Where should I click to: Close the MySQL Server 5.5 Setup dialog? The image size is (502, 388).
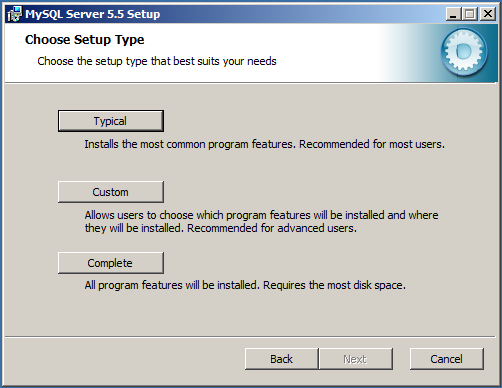(488, 14)
